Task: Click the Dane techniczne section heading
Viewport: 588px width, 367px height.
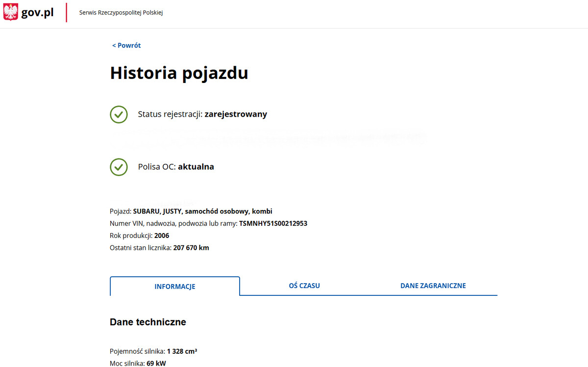Action: click(x=148, y=322)
